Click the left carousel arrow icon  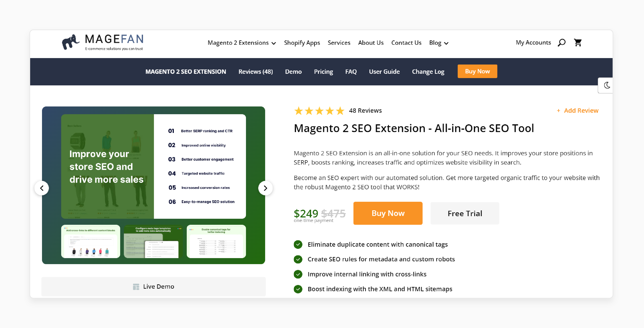tap(42, 188)
